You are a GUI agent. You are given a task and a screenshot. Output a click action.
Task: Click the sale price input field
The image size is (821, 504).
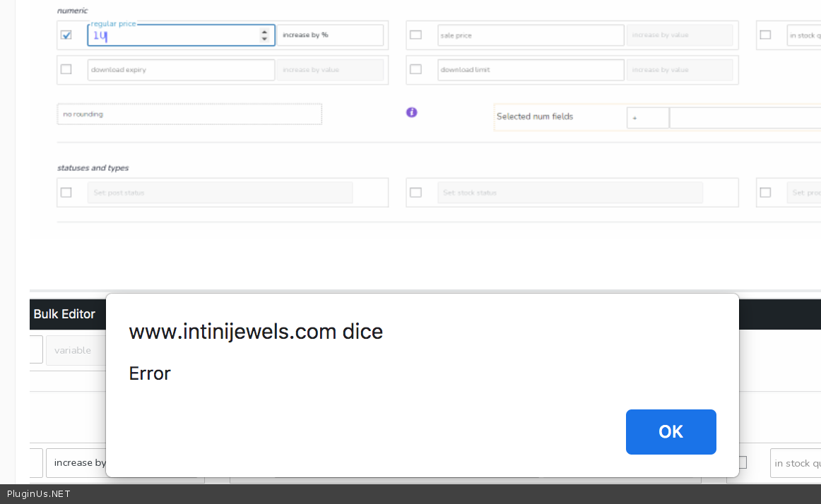(530, 35)
